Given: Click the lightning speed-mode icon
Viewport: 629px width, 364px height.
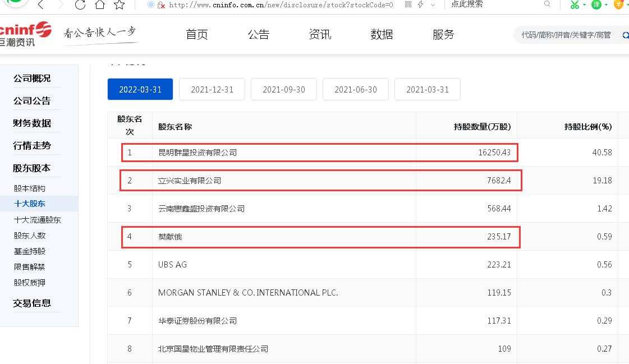Looking at the screenshot, I should tap(420, 4).
